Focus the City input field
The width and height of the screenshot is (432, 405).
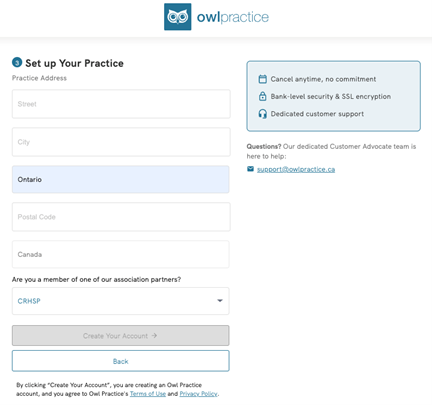pyautogui.click(x=121, y=142)
